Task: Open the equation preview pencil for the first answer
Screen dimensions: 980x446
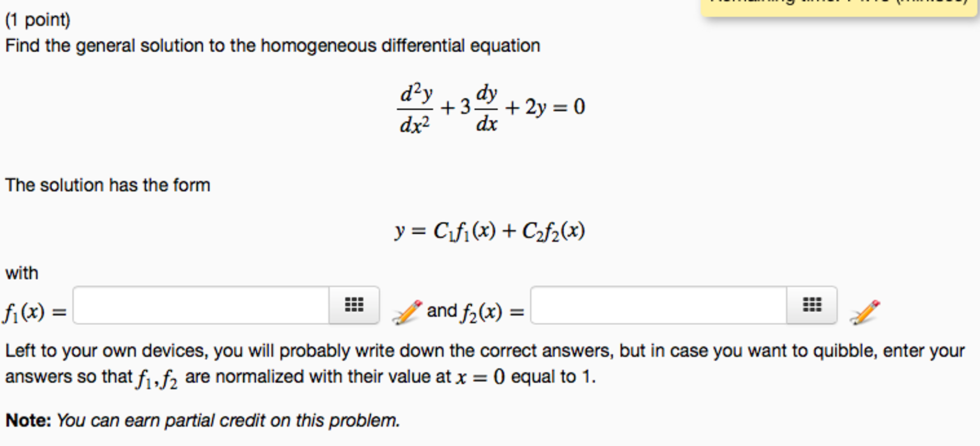Action: [405, 311]
